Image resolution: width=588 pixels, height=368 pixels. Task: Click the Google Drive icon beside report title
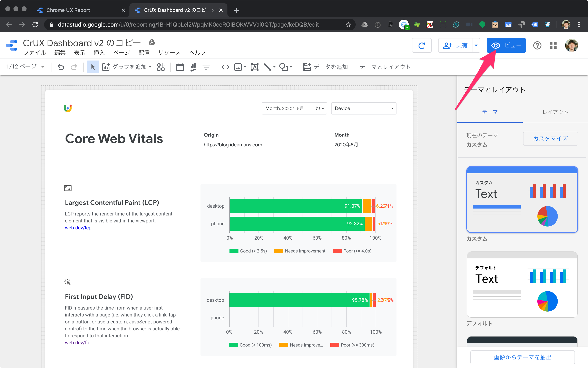[x=152, y=42]
